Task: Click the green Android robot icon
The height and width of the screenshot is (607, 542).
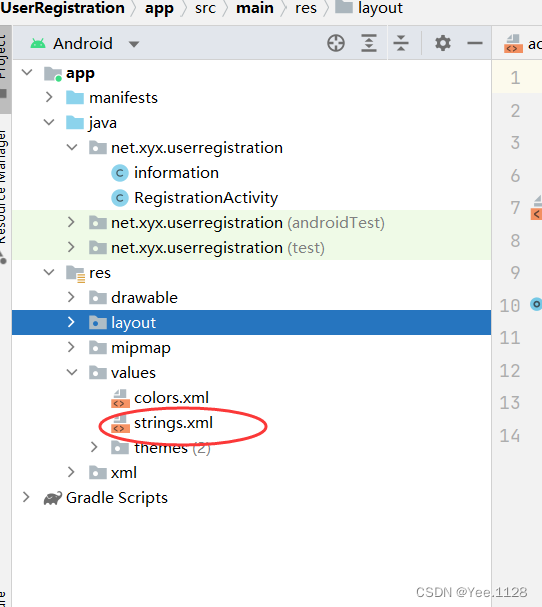Action: pos(38,43)
